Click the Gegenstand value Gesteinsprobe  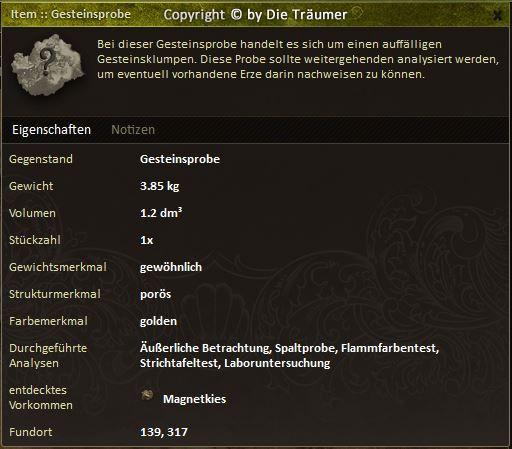pos(180,159)
